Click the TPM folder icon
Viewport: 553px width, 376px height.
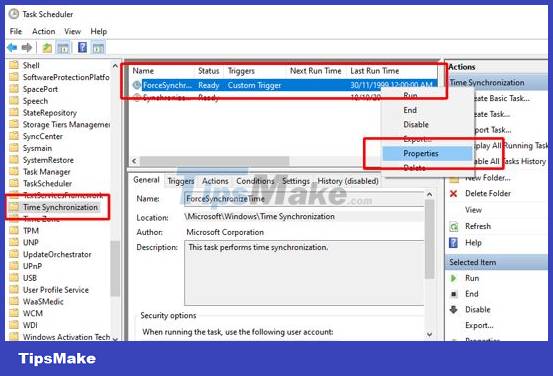14,231
